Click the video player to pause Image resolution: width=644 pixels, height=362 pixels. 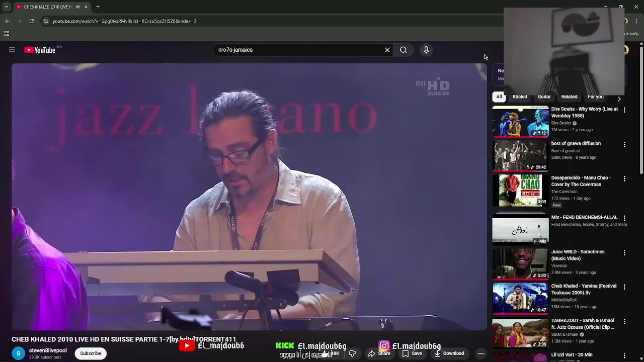click(x=249, y=197)
